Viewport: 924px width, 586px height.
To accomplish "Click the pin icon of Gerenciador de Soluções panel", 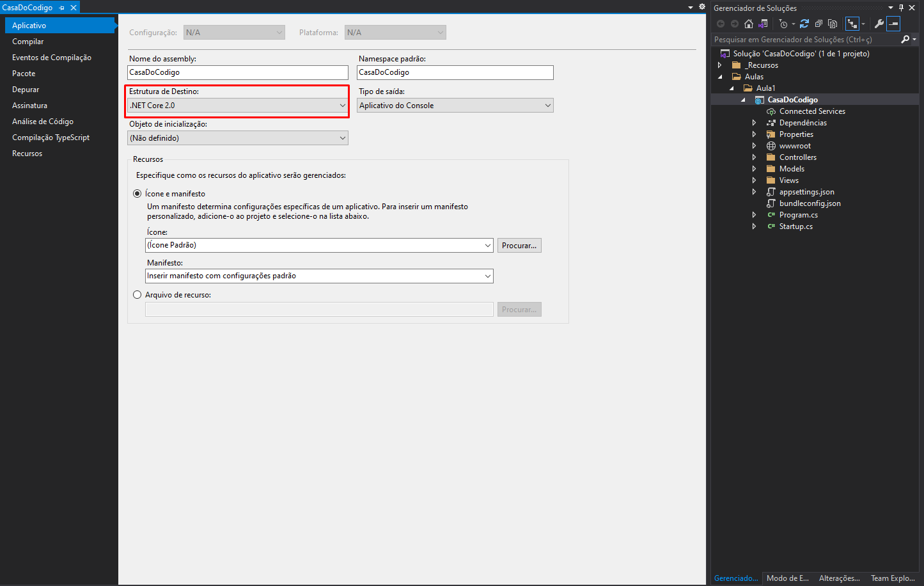I will [x=902, y=8].
